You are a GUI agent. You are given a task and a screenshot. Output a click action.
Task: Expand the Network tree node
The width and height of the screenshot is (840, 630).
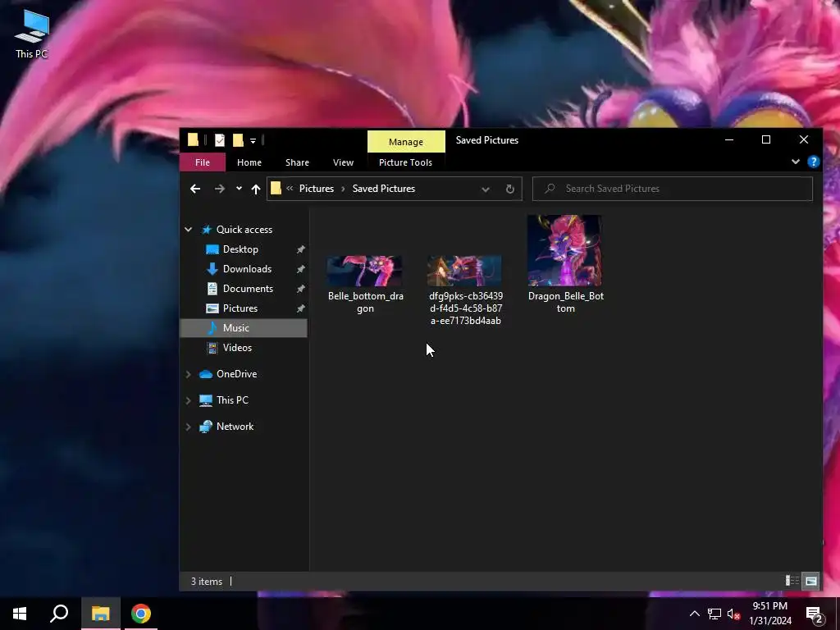tap(188, 427)
